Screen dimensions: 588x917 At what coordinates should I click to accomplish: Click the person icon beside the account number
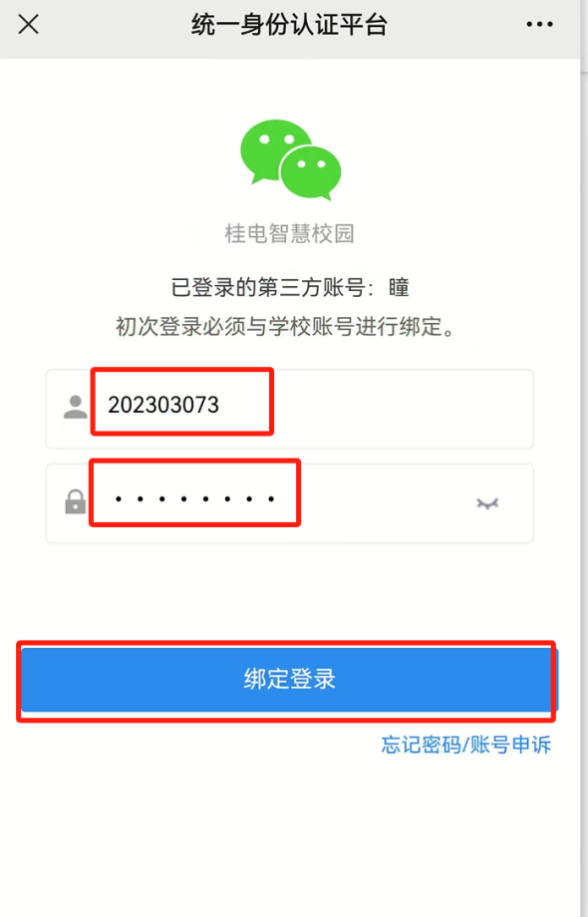[x=76, y=407]
